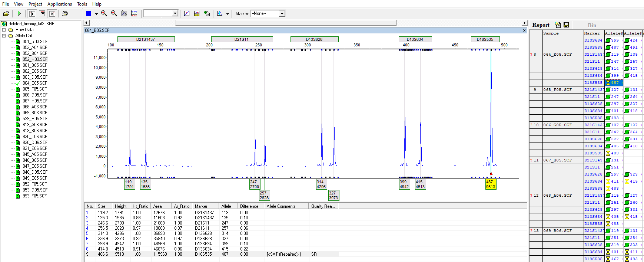Click the move-to-first-sample toolbar icon
The width and height of the screenshot is (644, 262).
[32, 14]
